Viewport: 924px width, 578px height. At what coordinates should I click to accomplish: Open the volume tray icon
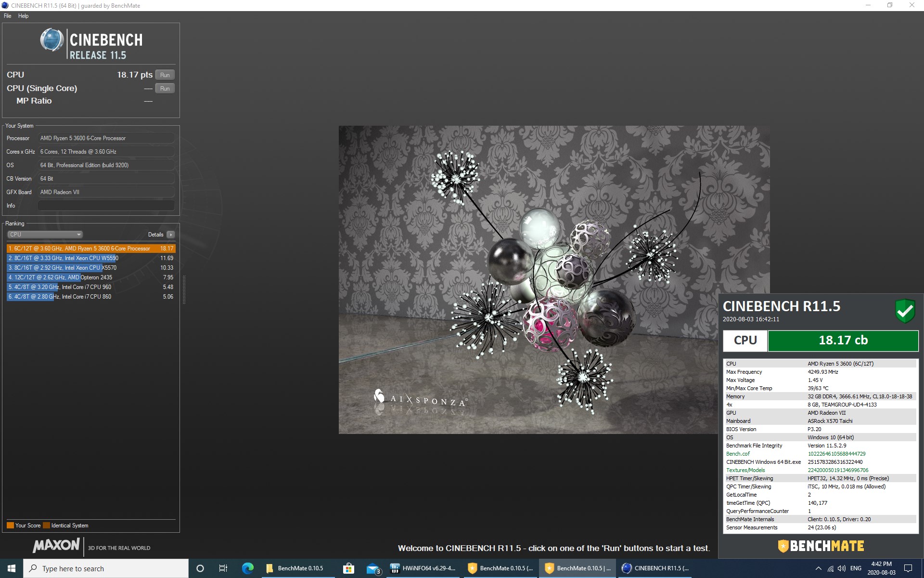click(x=842, y=568)
